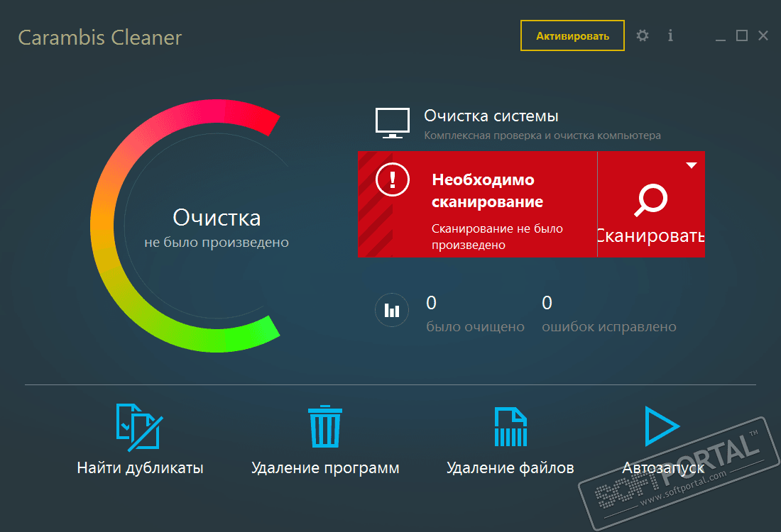Start scan with the Сканировать button
781x532 pixels.
[x=651, y=204]
